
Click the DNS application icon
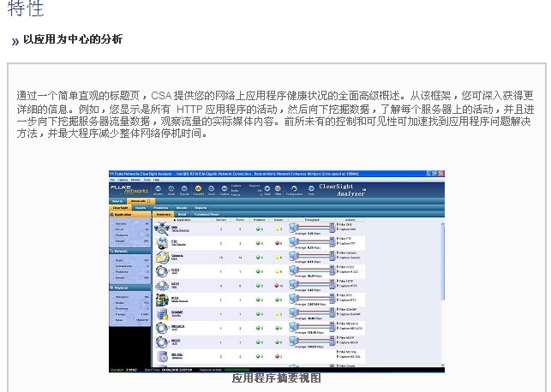163,229
